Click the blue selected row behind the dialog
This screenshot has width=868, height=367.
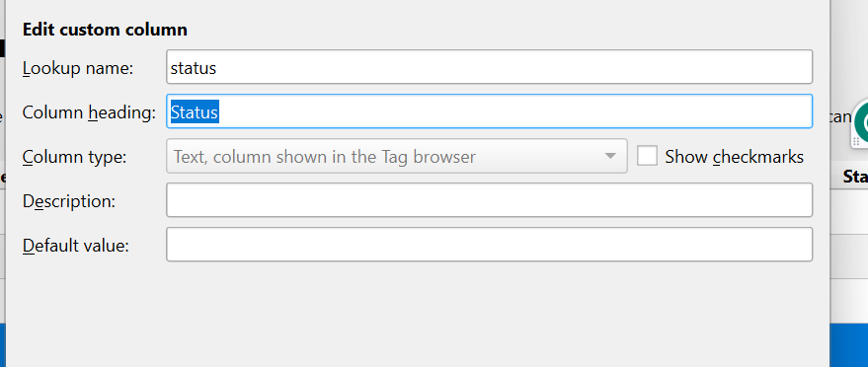pyautogui.click(x=849, y=345)
